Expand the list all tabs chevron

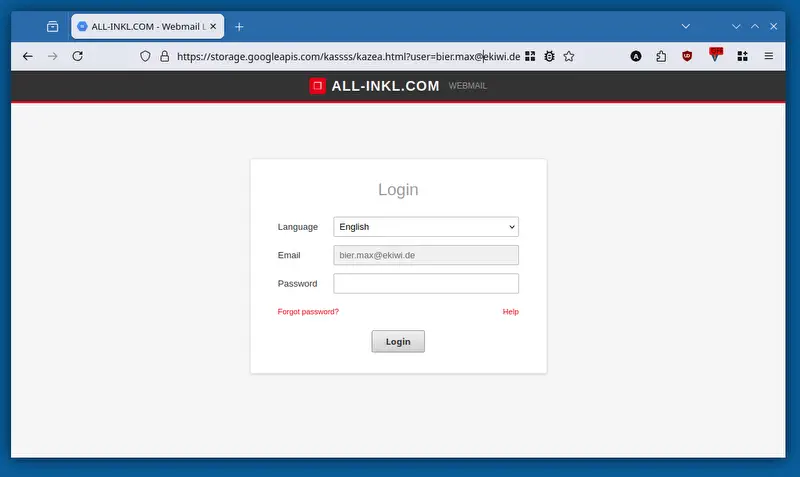point(686,27)
